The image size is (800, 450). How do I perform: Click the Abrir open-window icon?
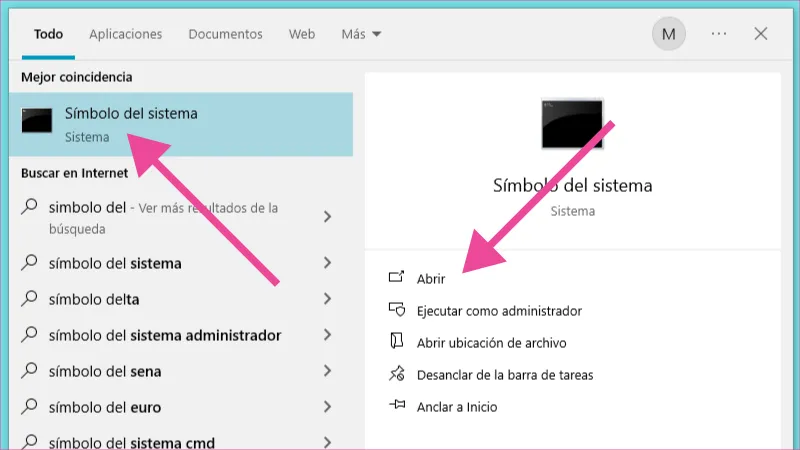click(396, 277)
